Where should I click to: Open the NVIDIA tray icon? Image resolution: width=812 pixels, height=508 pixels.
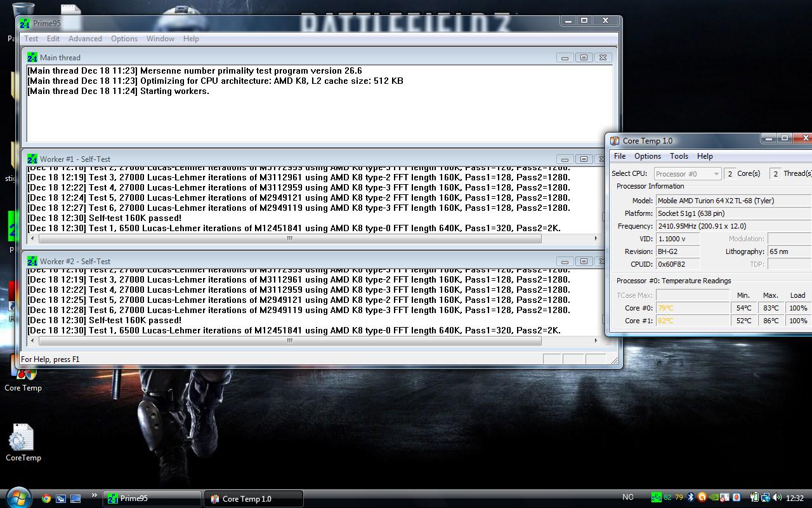714,498
